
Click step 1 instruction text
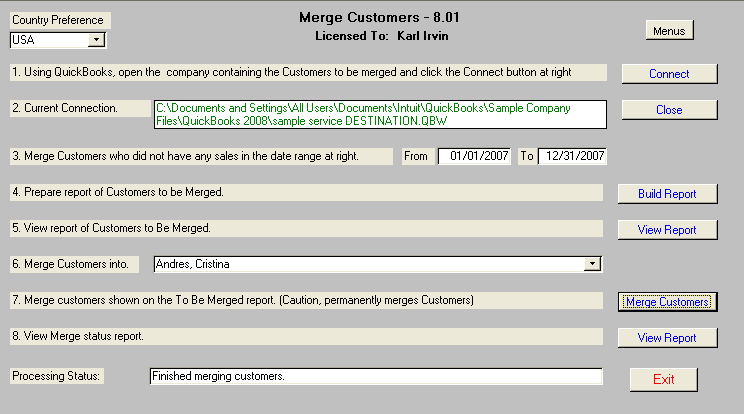click(308, 72)
